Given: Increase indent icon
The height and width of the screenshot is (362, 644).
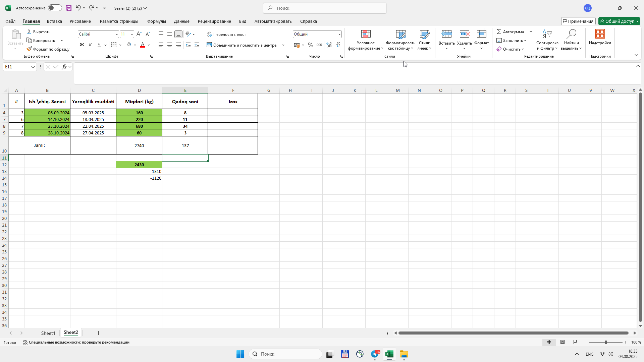Looking at the screenshot, I should (197, 45).
